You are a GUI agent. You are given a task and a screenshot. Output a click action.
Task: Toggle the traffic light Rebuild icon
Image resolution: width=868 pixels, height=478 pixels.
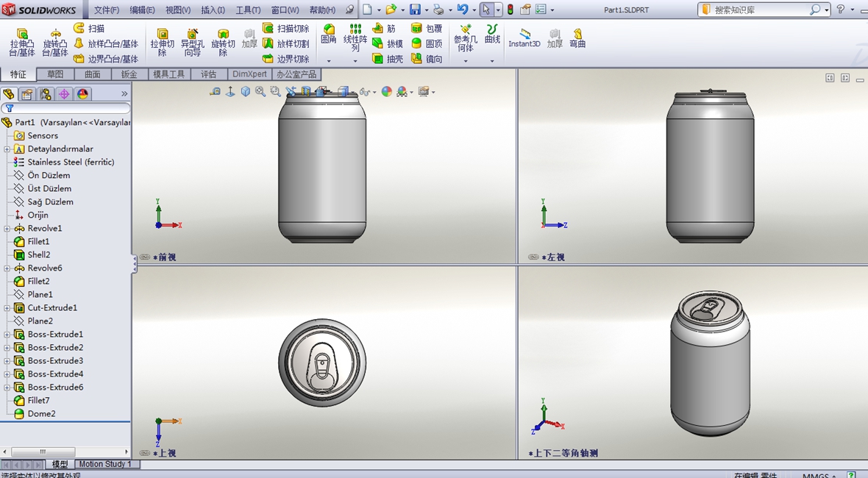510,10
